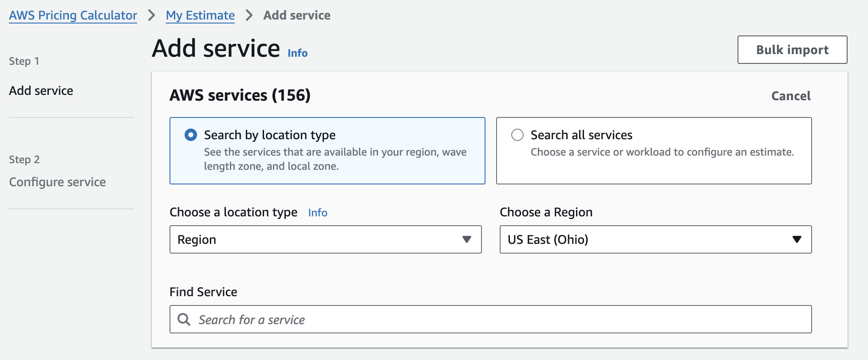Select the Search by location type radio button
The image size is (868, 360).
click(x=191, y=135)
